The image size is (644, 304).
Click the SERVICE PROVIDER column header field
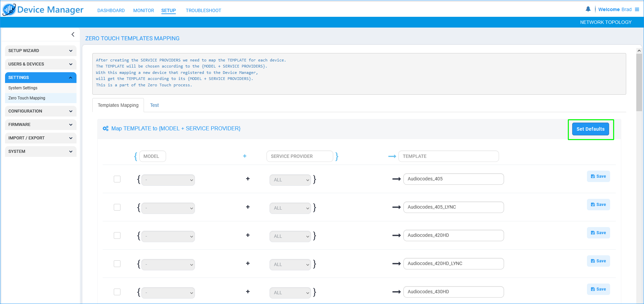(x=300, y=156)
